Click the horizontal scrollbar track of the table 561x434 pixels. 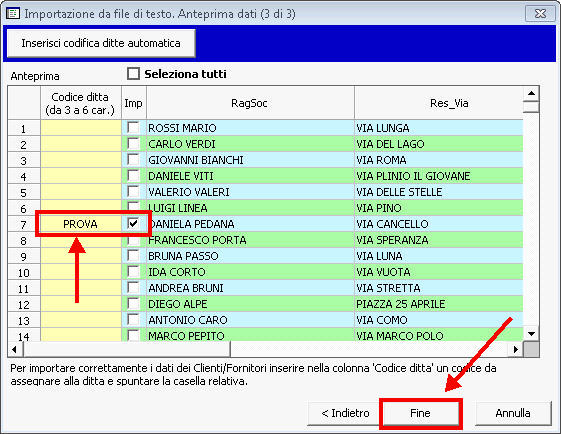pos(369,349)
